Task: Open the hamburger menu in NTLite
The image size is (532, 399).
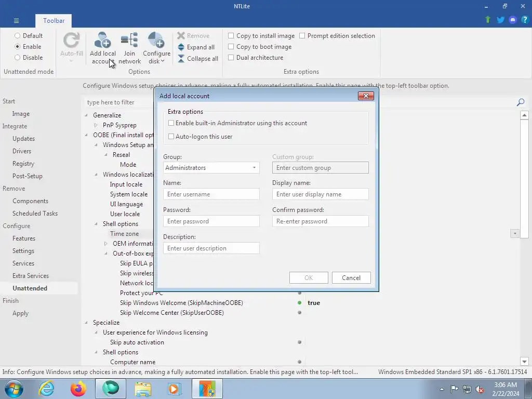Action: 16,21
